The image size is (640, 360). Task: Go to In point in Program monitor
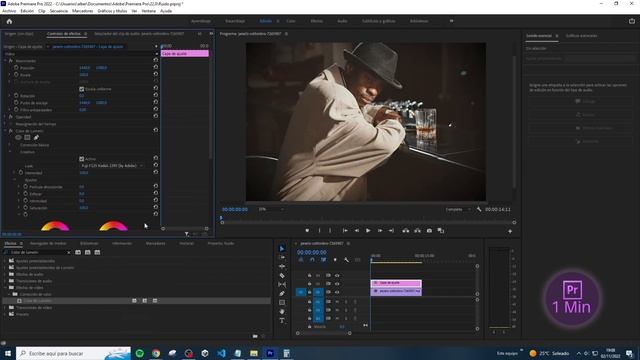tap(345, 231)
